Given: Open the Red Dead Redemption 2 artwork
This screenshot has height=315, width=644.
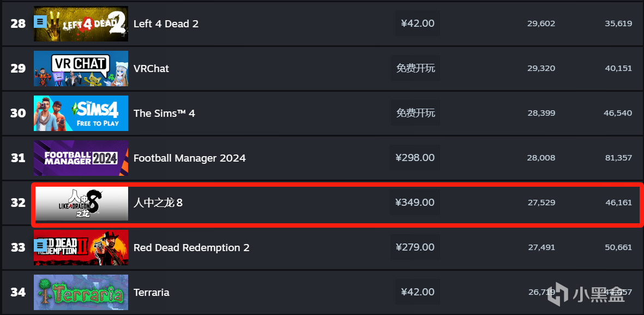Looking at the screenshot, I should (x=81, y=247).
